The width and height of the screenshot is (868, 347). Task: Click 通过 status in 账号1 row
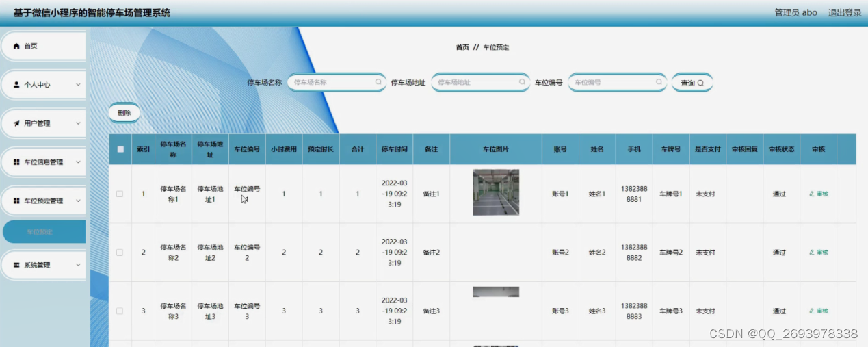point(779,194)
